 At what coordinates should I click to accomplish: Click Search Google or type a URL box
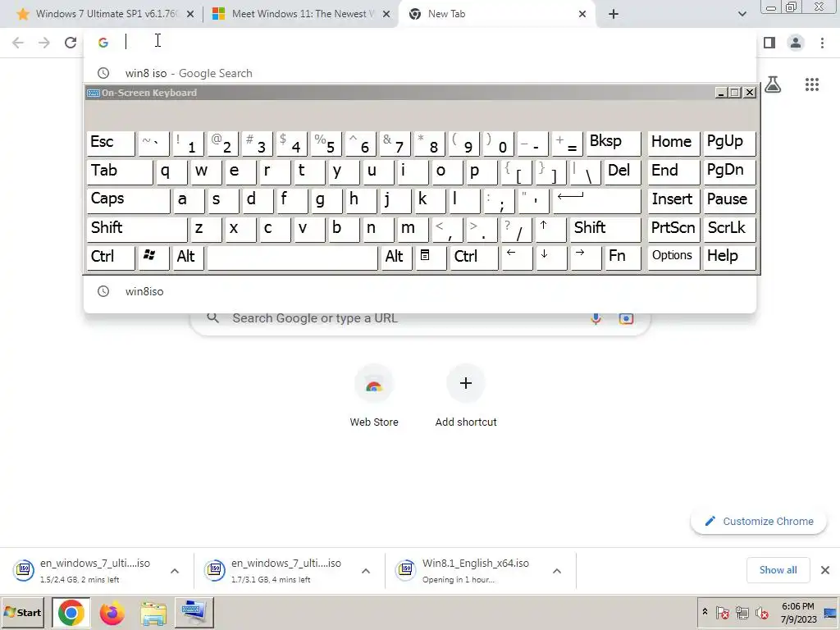click(420, 319)
